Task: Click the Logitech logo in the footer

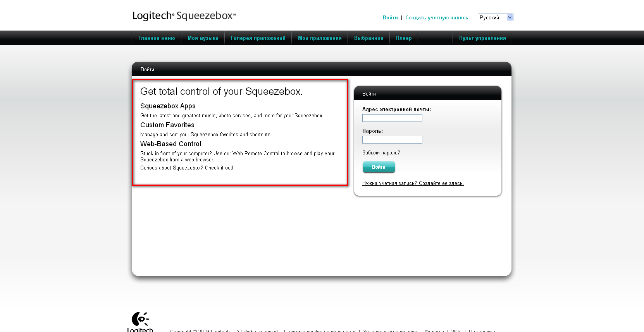Action: [x=140, y=321]
